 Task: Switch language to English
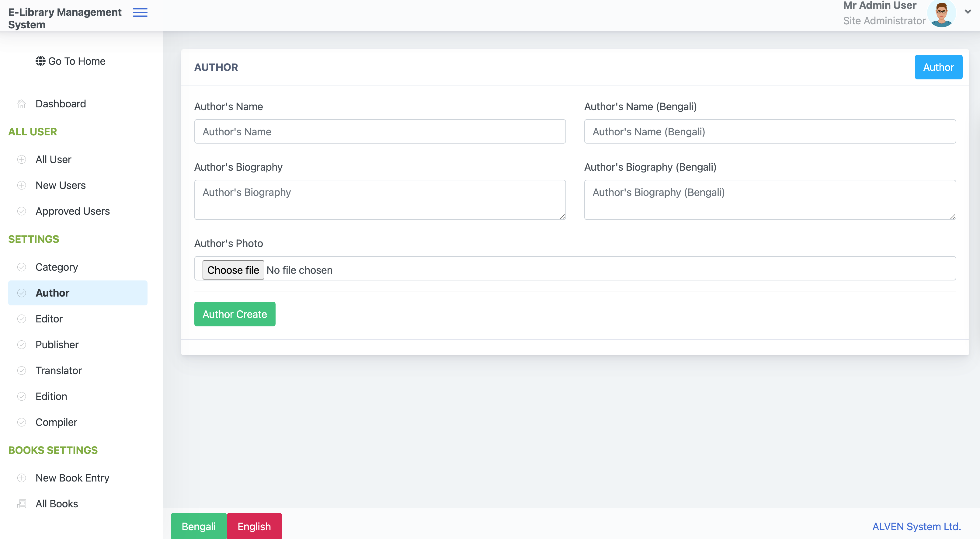click(254, 526)
